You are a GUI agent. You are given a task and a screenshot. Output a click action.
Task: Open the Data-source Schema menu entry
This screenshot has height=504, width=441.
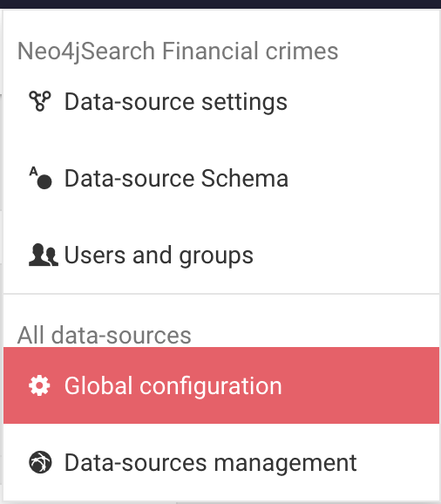point(221,179)
